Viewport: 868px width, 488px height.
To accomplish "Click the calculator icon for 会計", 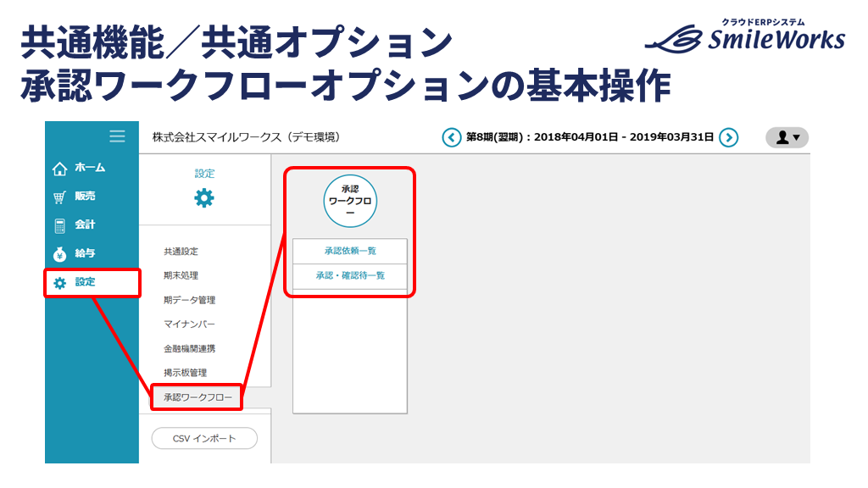I will click(x=60, y=225).
